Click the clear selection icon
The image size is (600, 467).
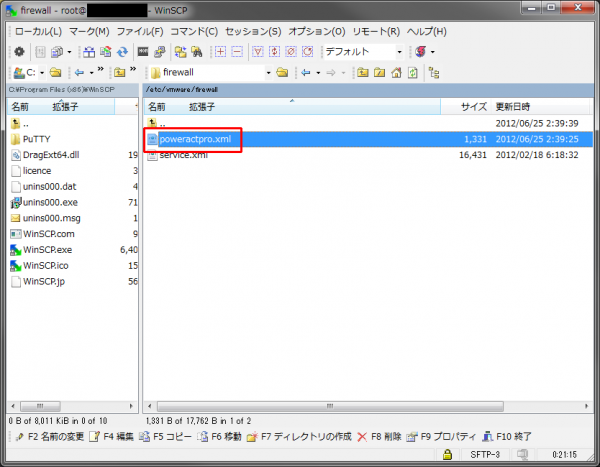[291, 52]
